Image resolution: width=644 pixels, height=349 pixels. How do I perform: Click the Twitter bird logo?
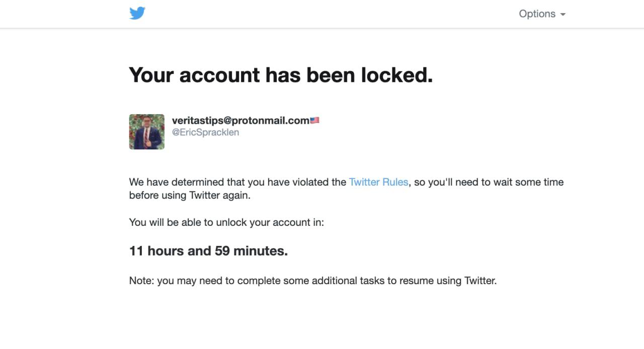click(x=137, y=14)
